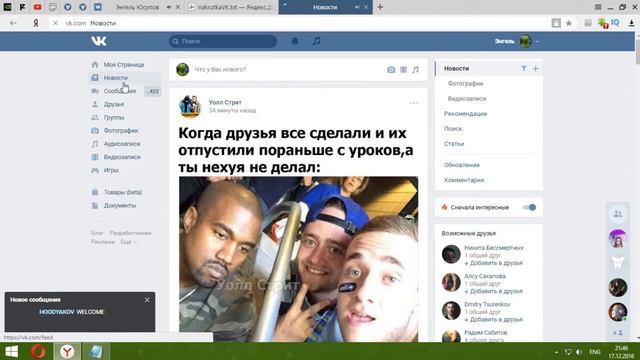This screenshot has height=360, width=640.
Task: Open the post options three-dots menu
Action: [414, 103]
